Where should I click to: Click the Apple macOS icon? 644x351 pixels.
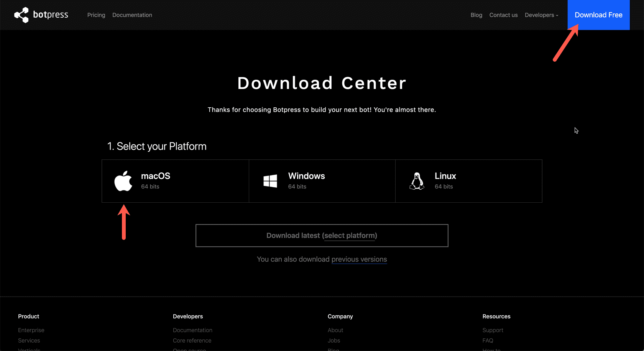click(123, 181)
